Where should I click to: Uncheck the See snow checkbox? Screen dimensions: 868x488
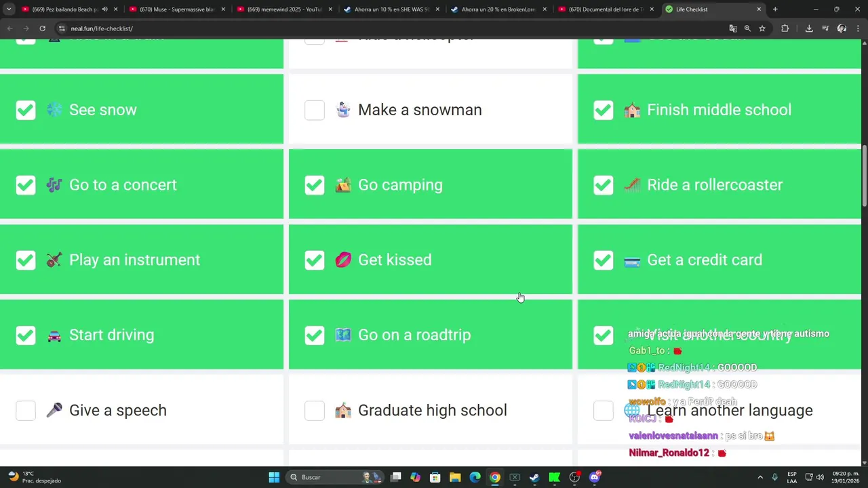tap(26, 110)
